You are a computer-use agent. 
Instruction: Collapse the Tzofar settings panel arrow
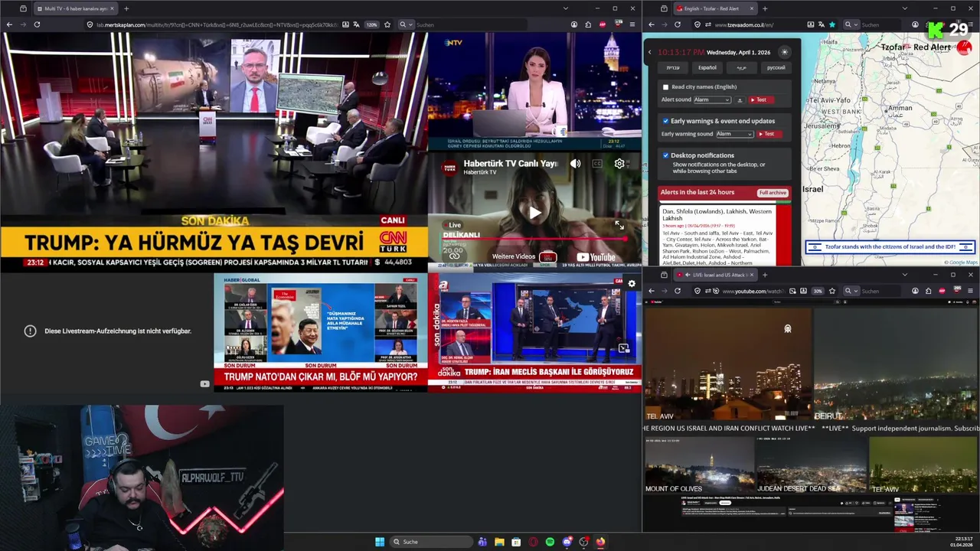point(650,52)
